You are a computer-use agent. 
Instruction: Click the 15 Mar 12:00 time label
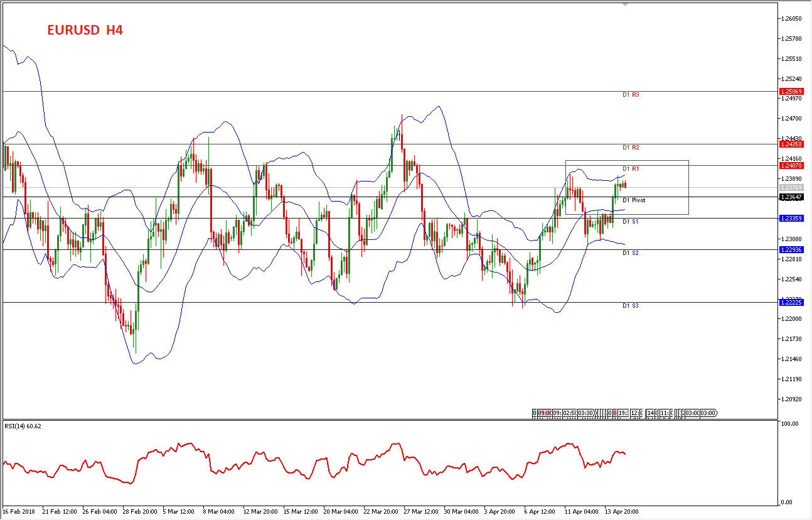[301, 511]
